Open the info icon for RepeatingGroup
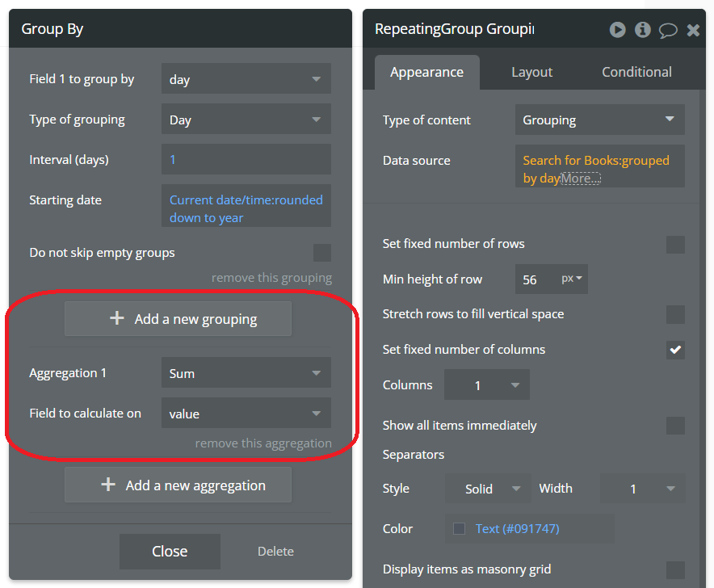 [x=643, y=30]
